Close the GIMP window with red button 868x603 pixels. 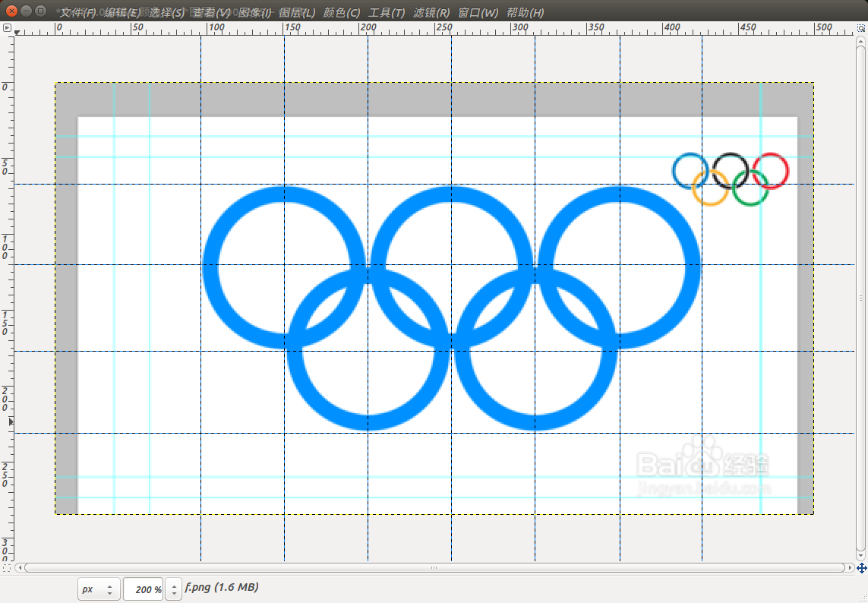[x=11, y=11]
